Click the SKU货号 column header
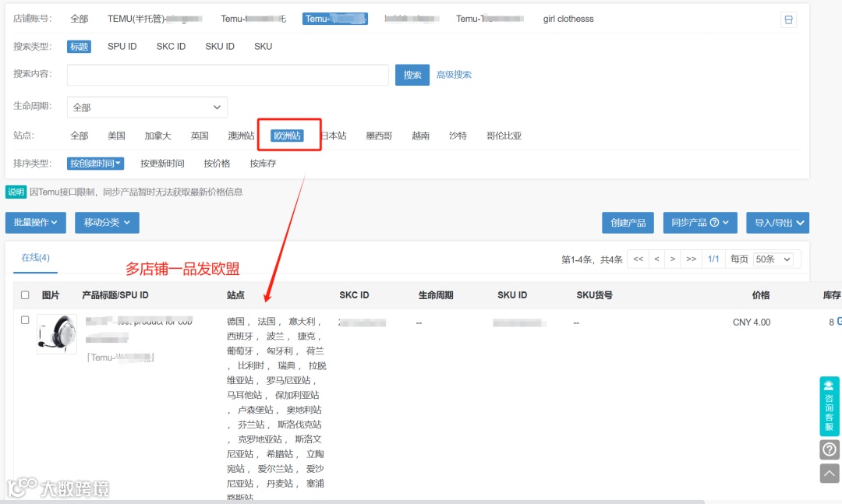Image resolution: width=842 pixels, height=504 pixels. (x=594, y=294)
